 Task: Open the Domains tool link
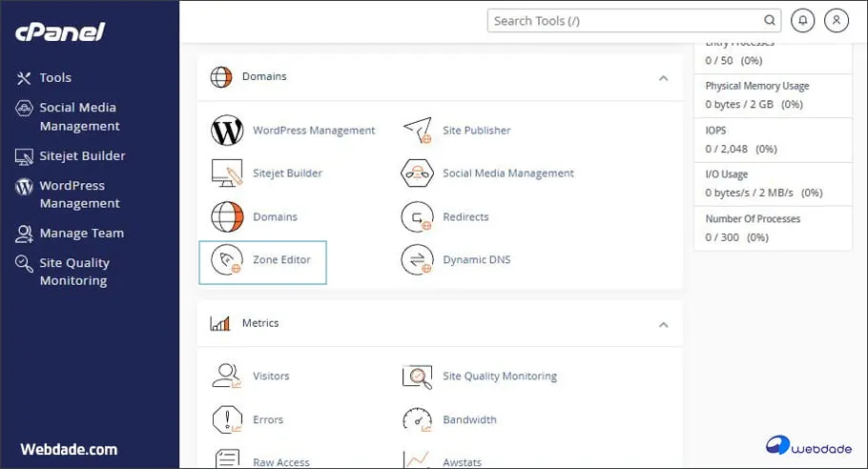275,216
